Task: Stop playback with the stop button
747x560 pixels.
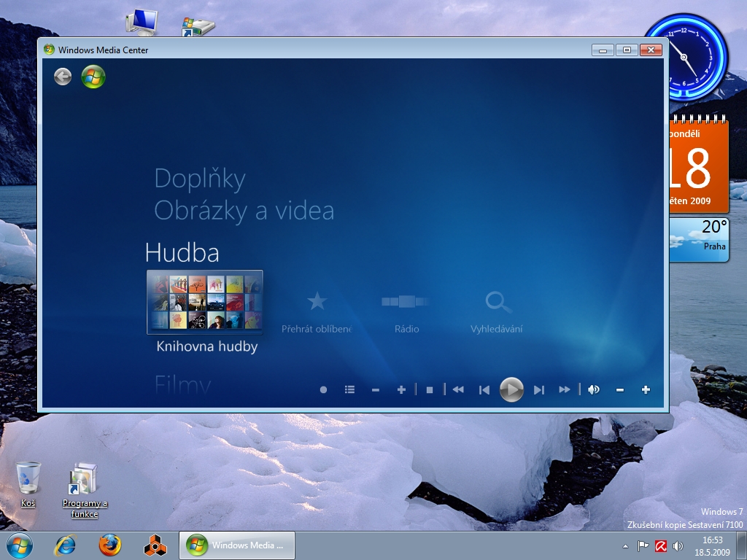Action: (429, 390)
